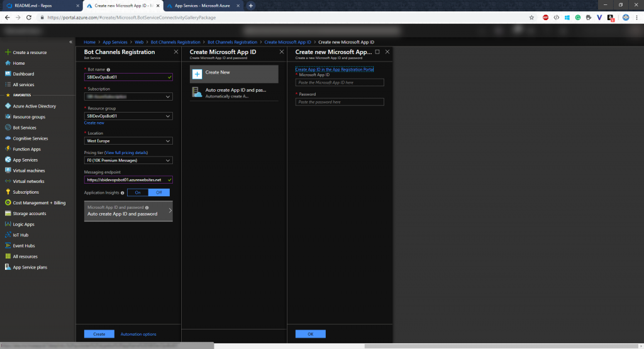
Task: Open View full pricing details link
Action: click(126, 153)
